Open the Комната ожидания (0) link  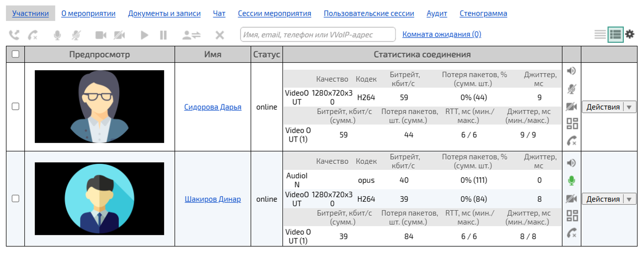[441, 35]
